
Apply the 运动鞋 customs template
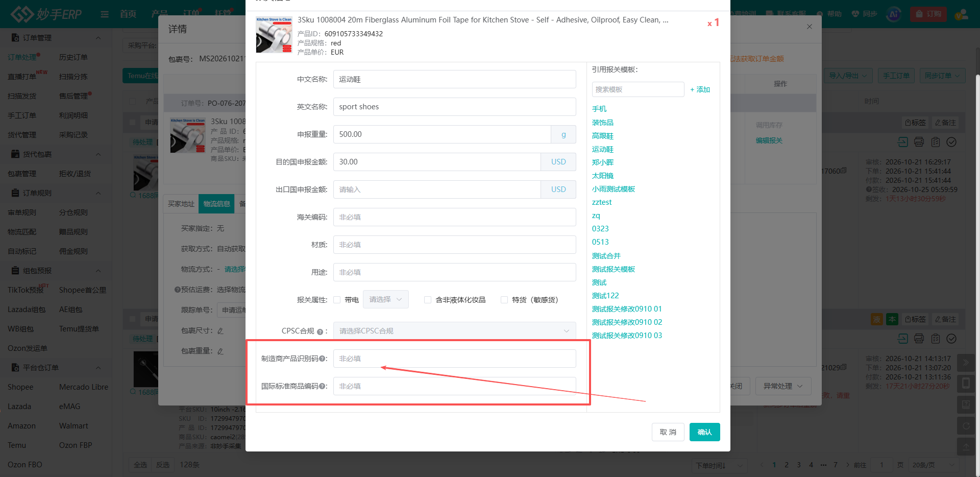[x=602, y=149]
